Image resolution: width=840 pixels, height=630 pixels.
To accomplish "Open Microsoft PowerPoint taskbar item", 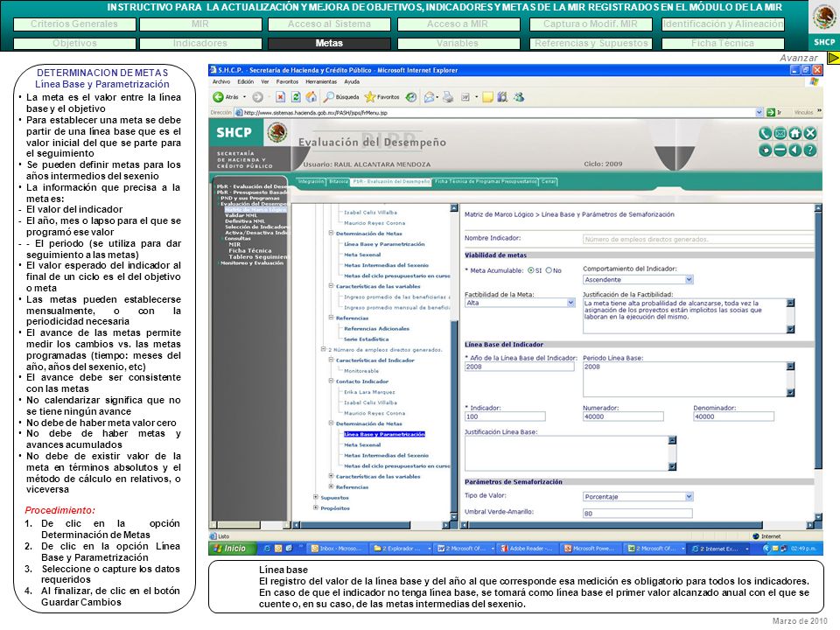I will [x=590, y=549].
